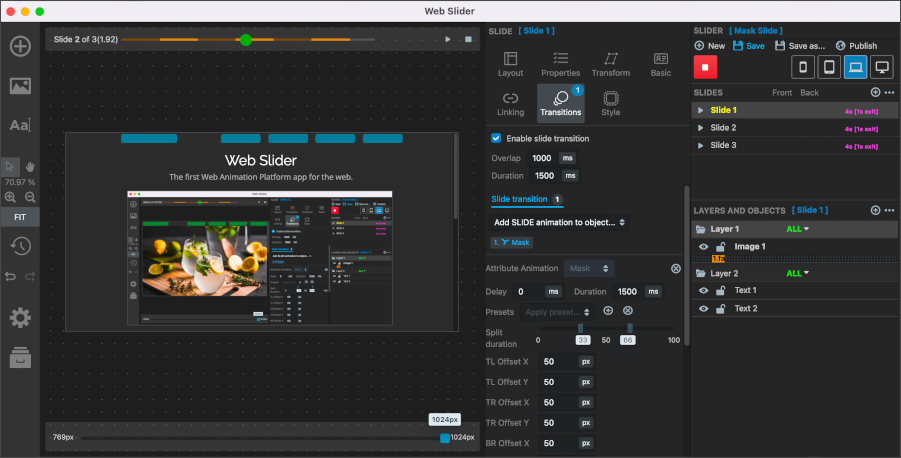Toggle visibility eye of Image 1
Image resolution: width=901 pixels, height=458 pixels.
click(703, 247)
